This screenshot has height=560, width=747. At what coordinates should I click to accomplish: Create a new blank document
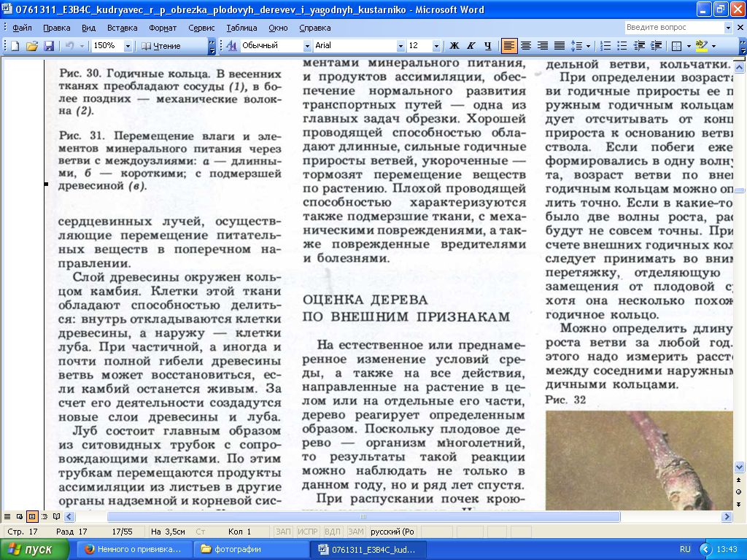15,45
